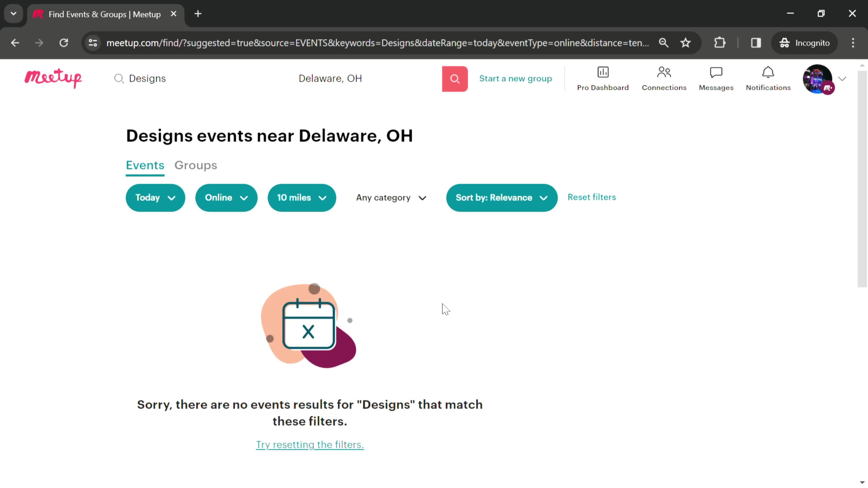The image size is (868, 488).
Task: Click Try resetting the filters link
Action: pos(310,445)
